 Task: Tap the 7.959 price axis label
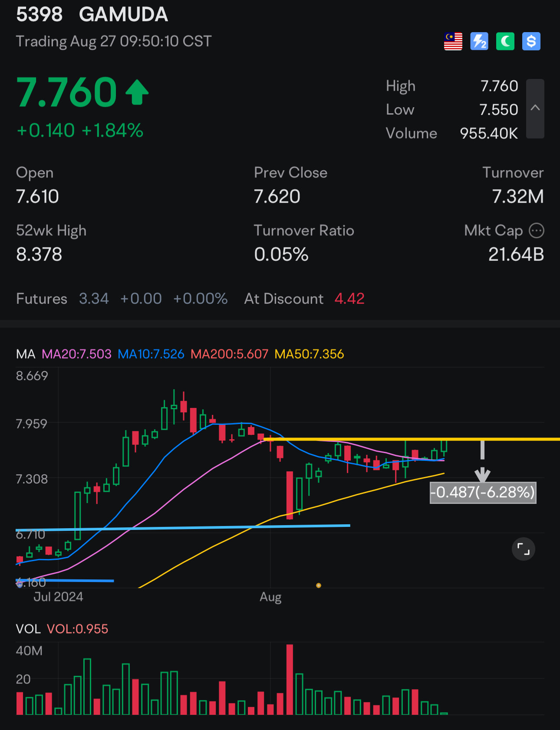tap(31, 424)
